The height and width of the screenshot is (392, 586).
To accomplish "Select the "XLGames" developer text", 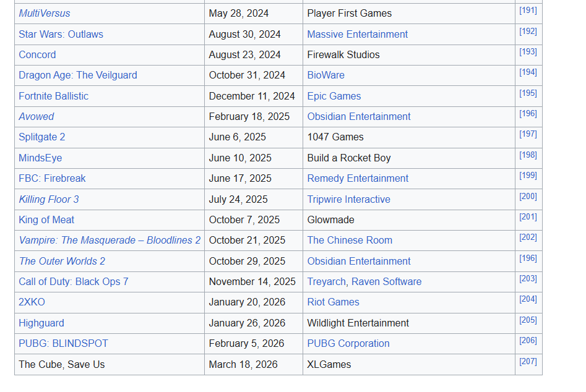I will coord(329,365).
